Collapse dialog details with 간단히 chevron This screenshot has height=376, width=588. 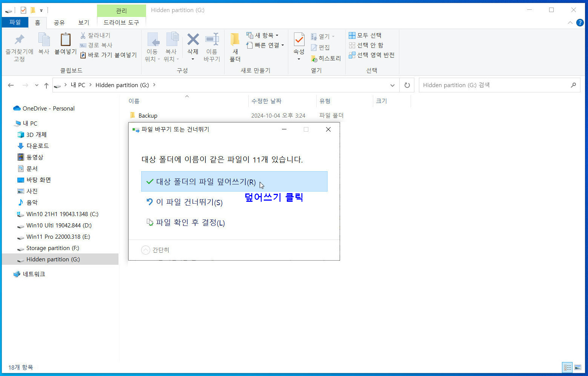146,250
